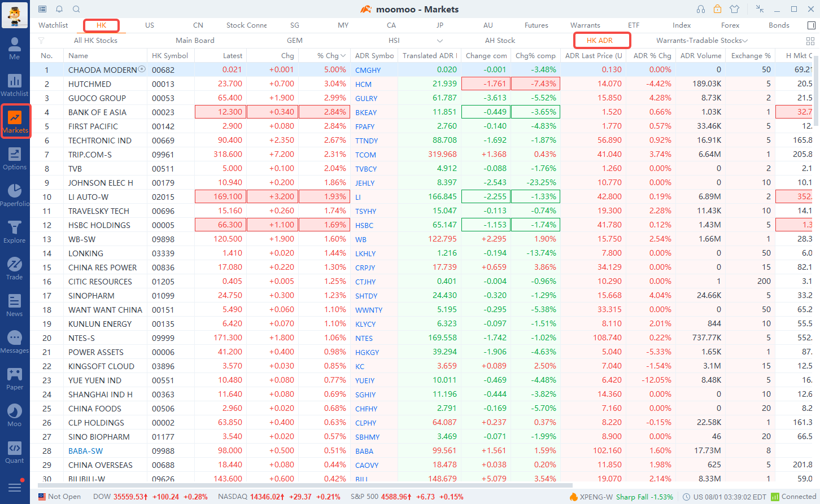Click the flame icon by XPENG-W alert
This screenshot has height=504, width=820.
[x=573, y=497]
